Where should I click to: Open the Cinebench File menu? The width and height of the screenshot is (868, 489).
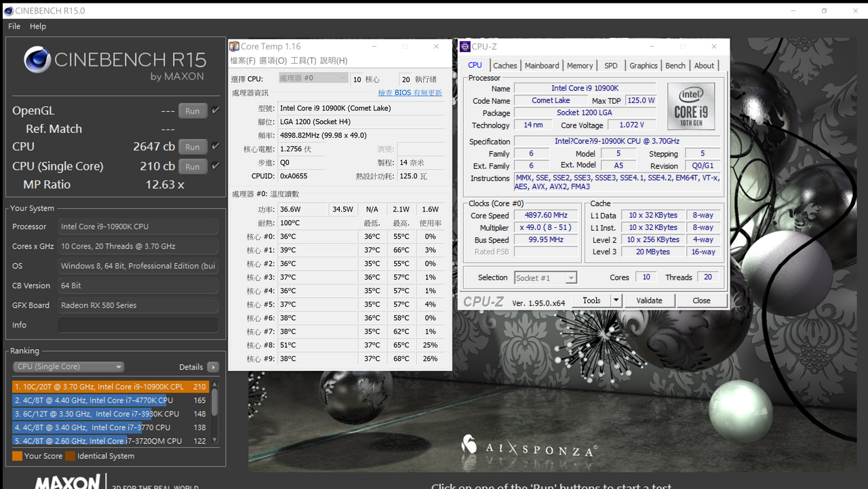[x=14, y=26]
